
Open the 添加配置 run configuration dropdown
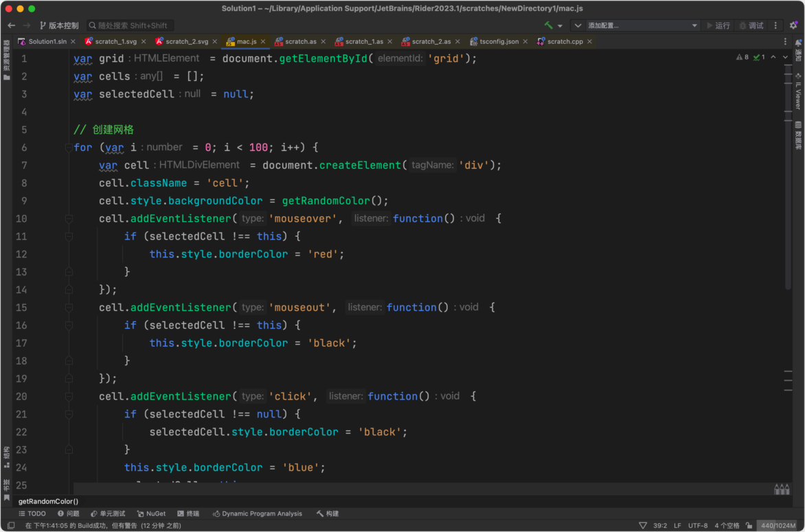tap(642, 25)
